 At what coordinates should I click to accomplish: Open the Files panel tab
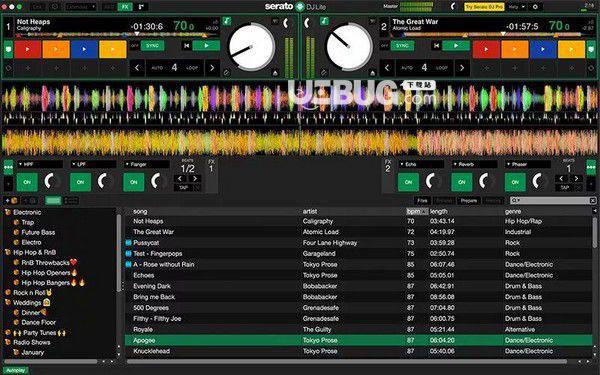coord(422,201)
